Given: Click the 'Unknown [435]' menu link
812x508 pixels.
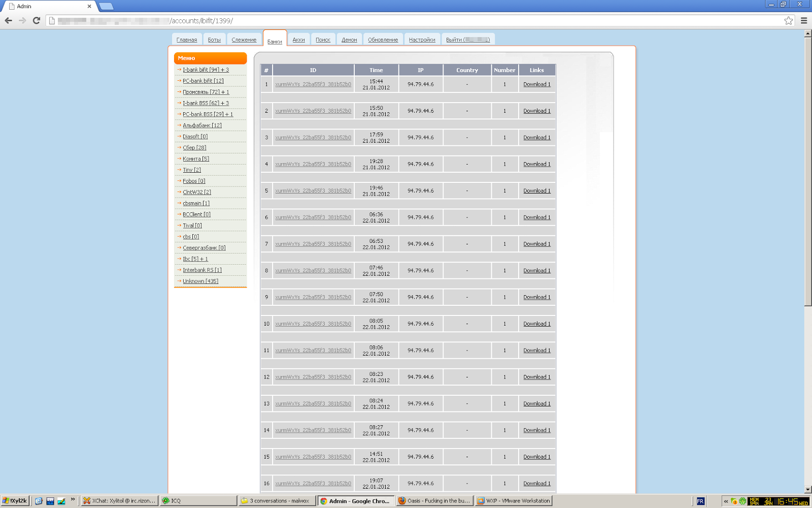Looking at the screenshot, I should (x=200, y=282).
